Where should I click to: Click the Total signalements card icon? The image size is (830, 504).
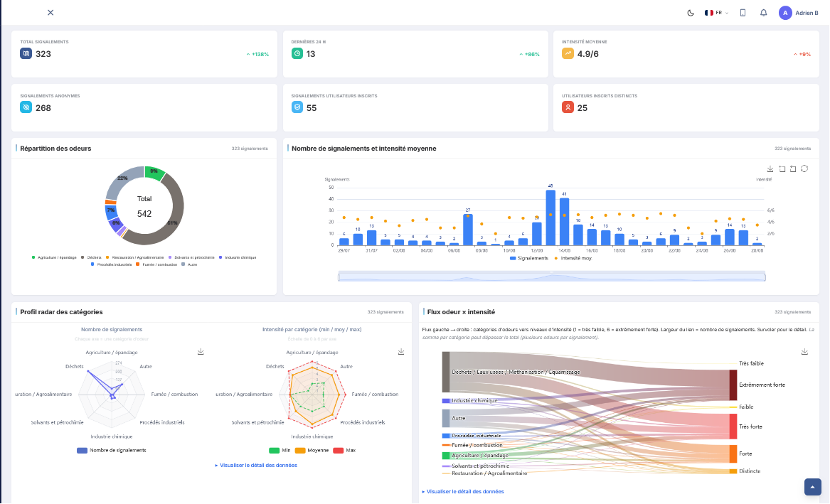(26, 53)
